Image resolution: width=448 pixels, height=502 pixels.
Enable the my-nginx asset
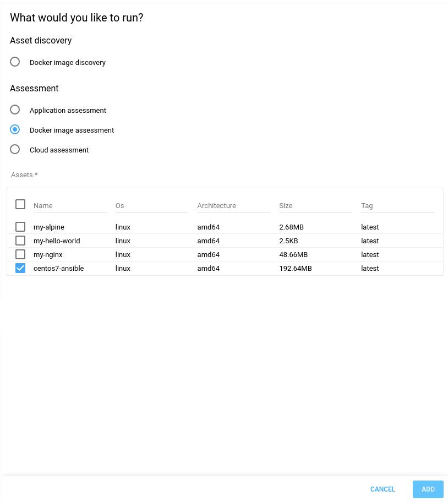pos(20,254)
